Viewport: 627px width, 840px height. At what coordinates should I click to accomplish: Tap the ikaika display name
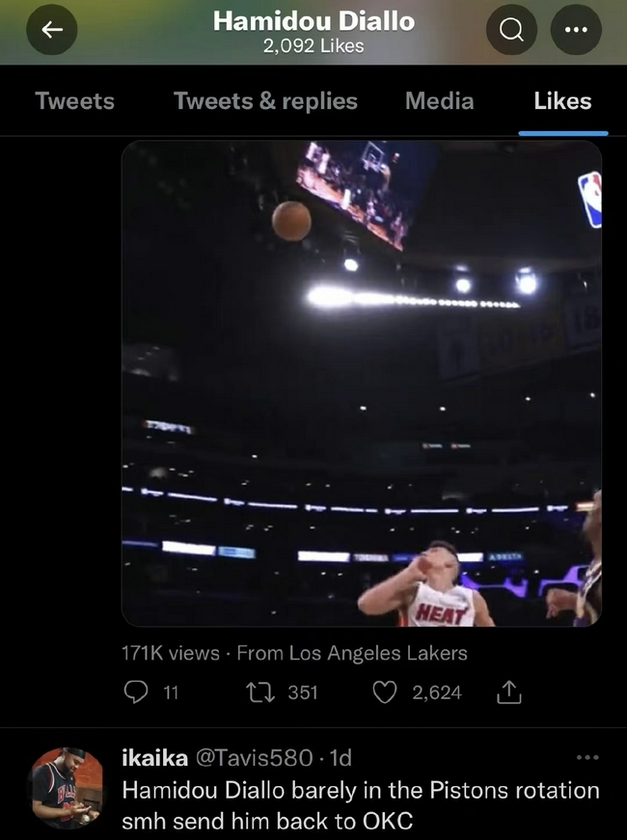[x=154, y=758]
